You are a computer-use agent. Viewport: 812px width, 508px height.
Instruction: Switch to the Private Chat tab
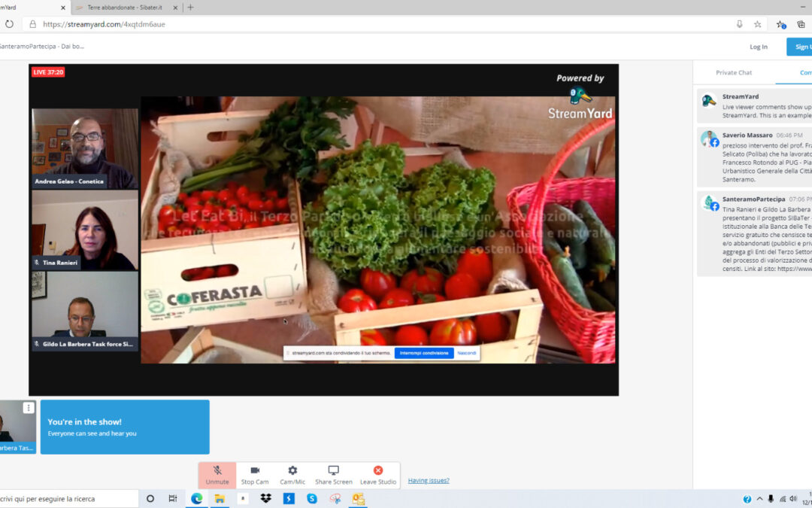point(734,72)
